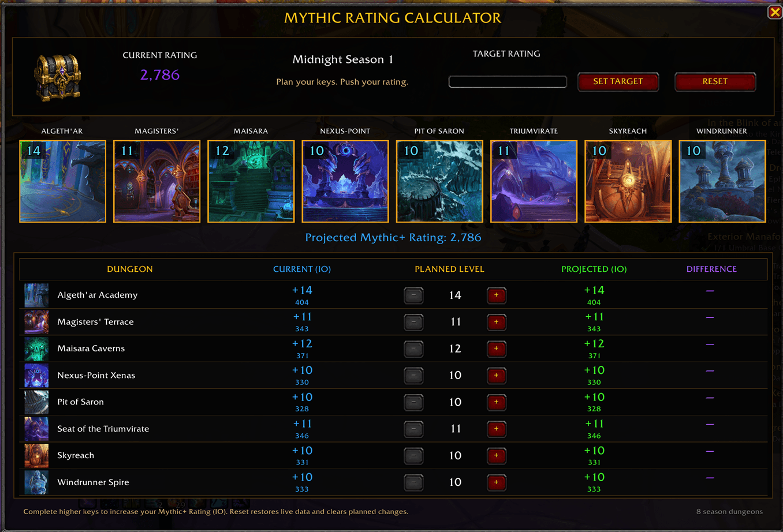Click the Skyreach row icon
Viewport: 783px width, 532px height.
point(36,455)
